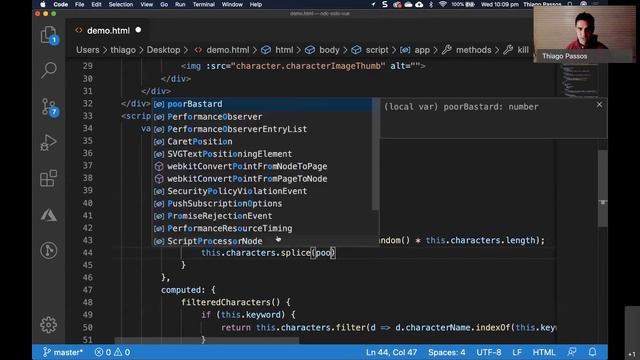This screenshot has width=640, height=360.
Task: Click html element in the breadcrumb
Action: (277, 50)
